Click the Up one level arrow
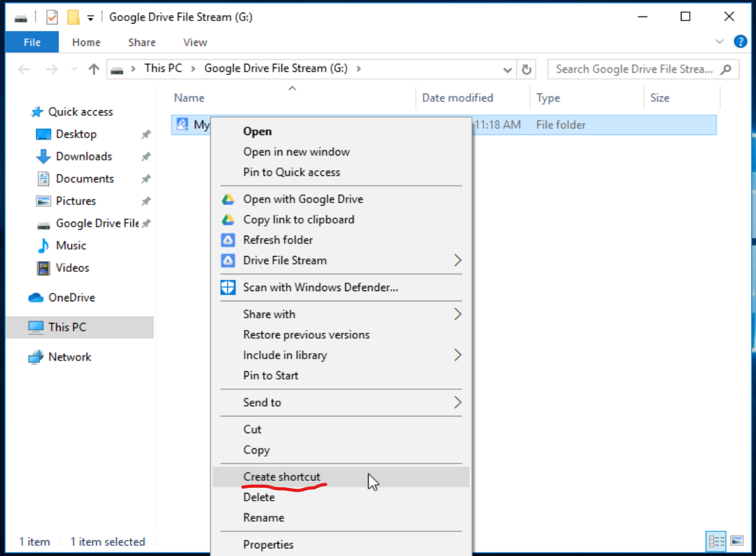 [94, 69]
